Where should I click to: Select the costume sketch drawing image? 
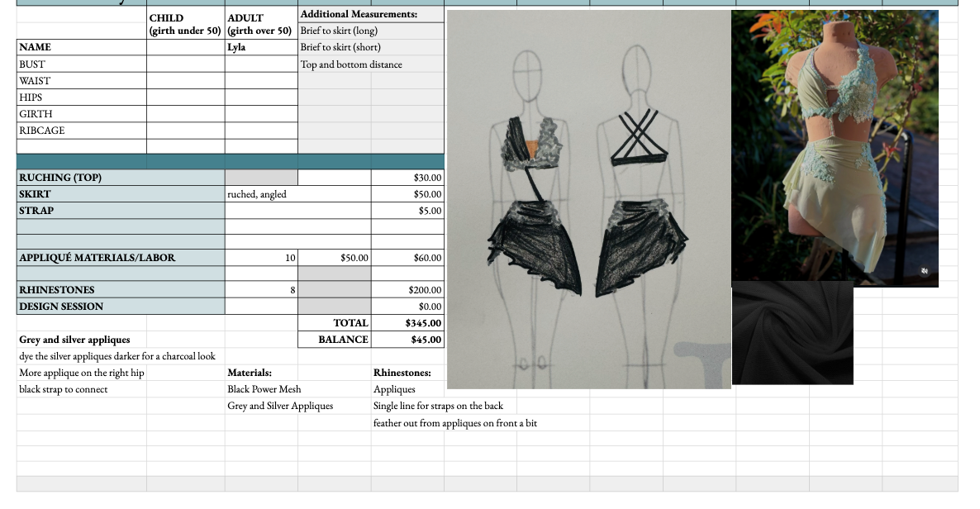[589, 199]
